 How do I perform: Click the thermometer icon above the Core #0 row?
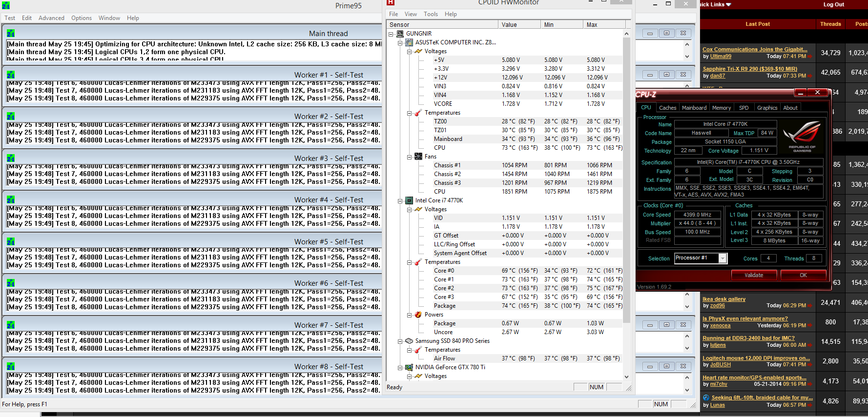coord(418,262)
